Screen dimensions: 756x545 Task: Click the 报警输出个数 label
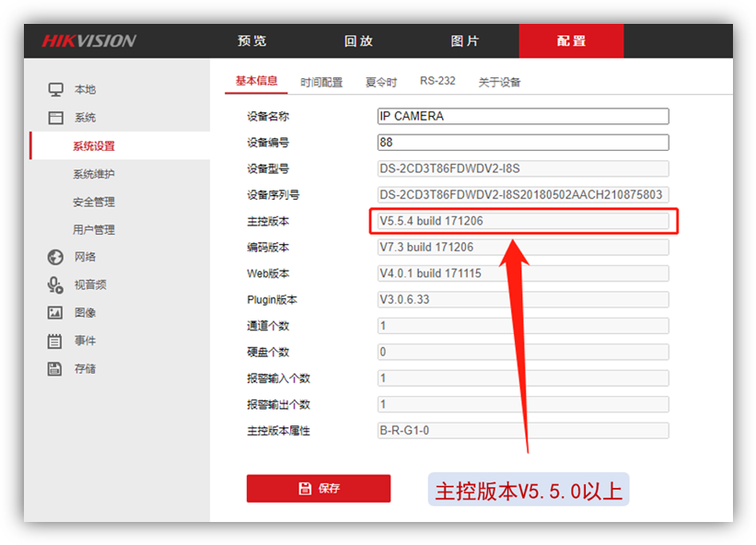[x=279, y=405]
